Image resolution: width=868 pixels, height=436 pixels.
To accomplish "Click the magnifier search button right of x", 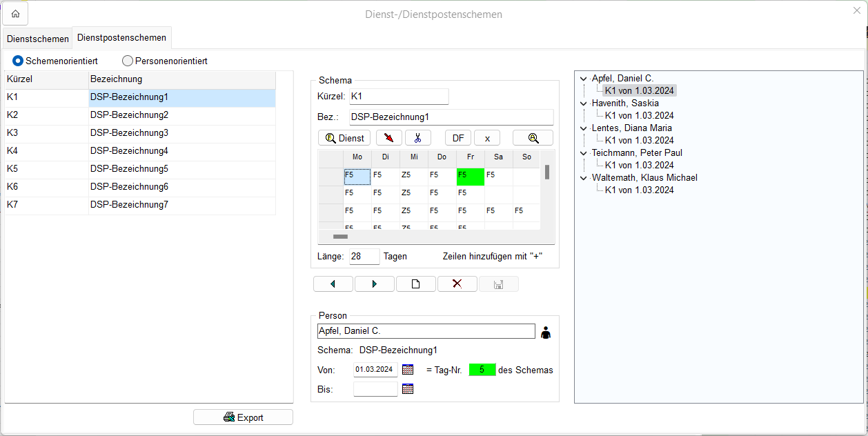I will point(533,138).
